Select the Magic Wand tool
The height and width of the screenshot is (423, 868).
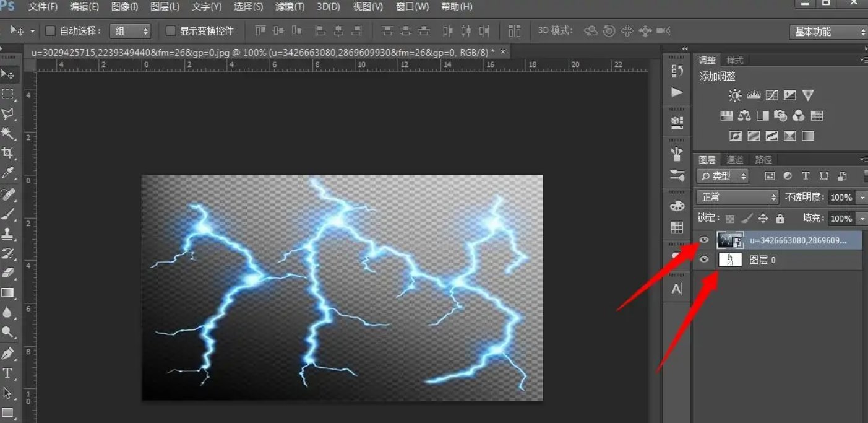(x=7, y=133)
